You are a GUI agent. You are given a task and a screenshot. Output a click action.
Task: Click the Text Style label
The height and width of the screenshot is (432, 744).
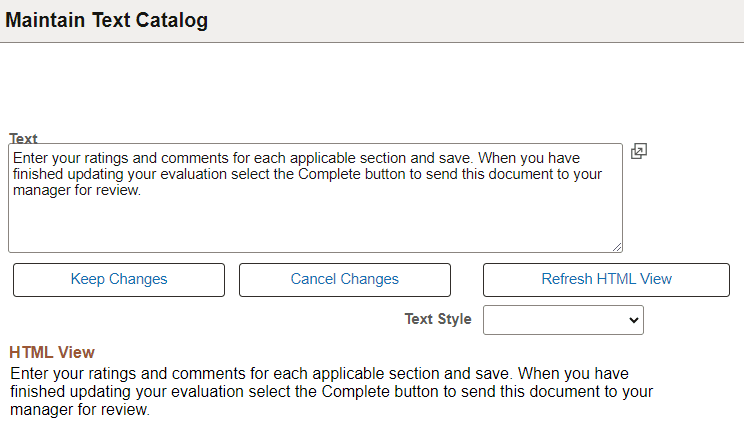pos(439,319)
